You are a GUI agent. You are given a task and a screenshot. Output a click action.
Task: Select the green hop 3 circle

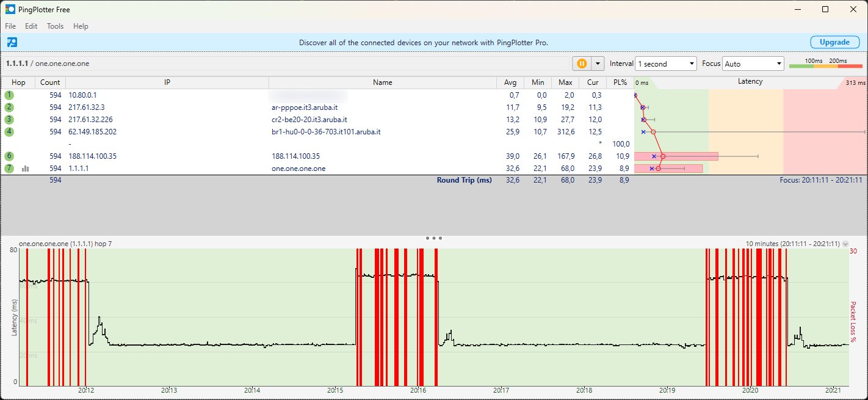(x=9, y=119)
